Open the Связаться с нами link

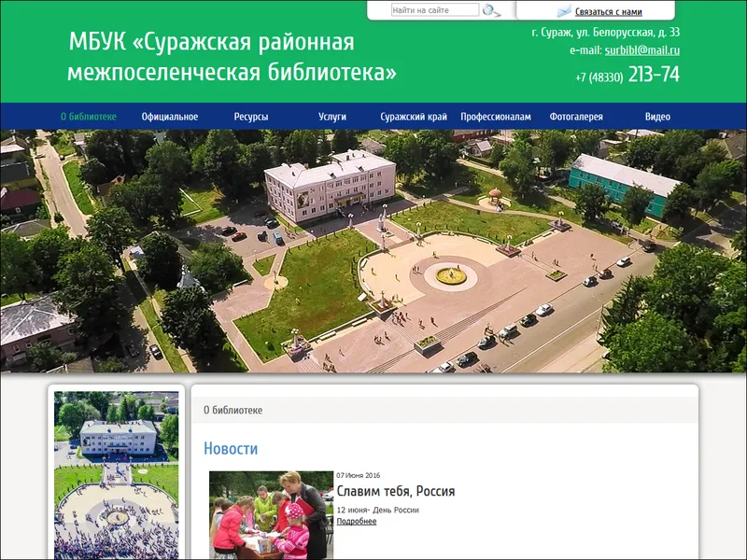(x=609, y=12)
